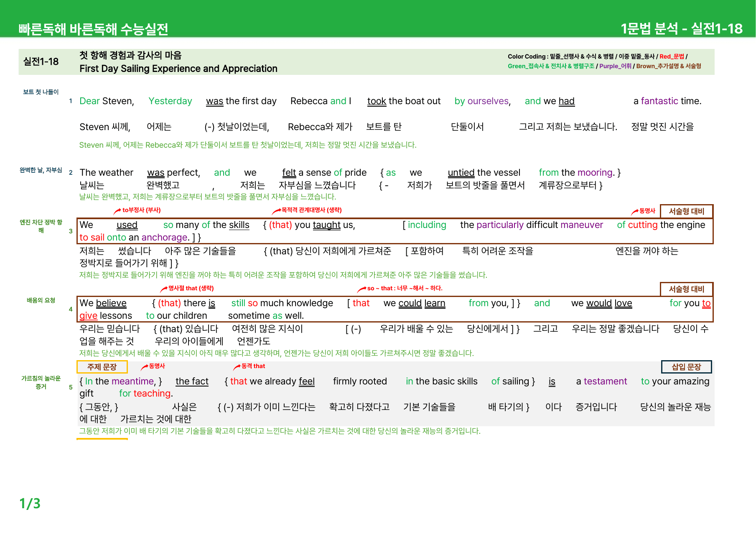Click the red annotation 동명사 above sentence 5
The image size is (756, 535).
pos(157,366)
